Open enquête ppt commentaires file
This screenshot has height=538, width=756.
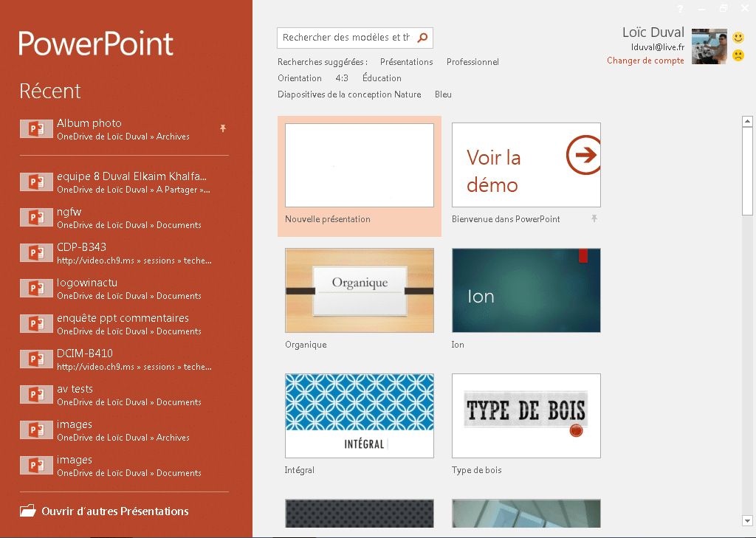[x=124, y=324]
